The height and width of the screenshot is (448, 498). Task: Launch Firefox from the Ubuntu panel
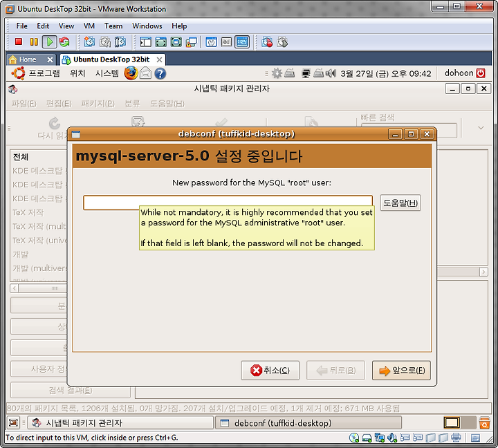pyautogui.click(x=131, y=73)
